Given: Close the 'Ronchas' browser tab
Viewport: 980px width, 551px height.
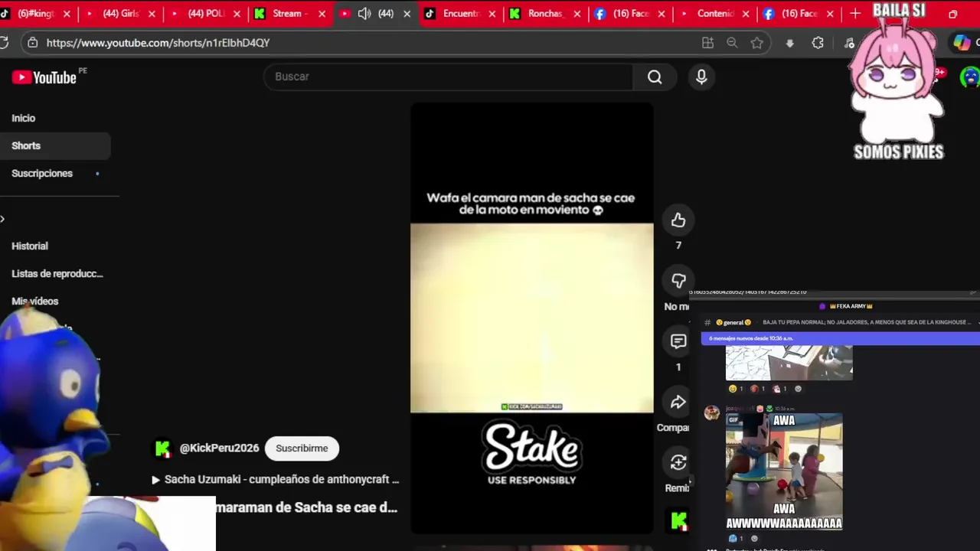Looking at the screenshot, I should (x=577, y=14).
